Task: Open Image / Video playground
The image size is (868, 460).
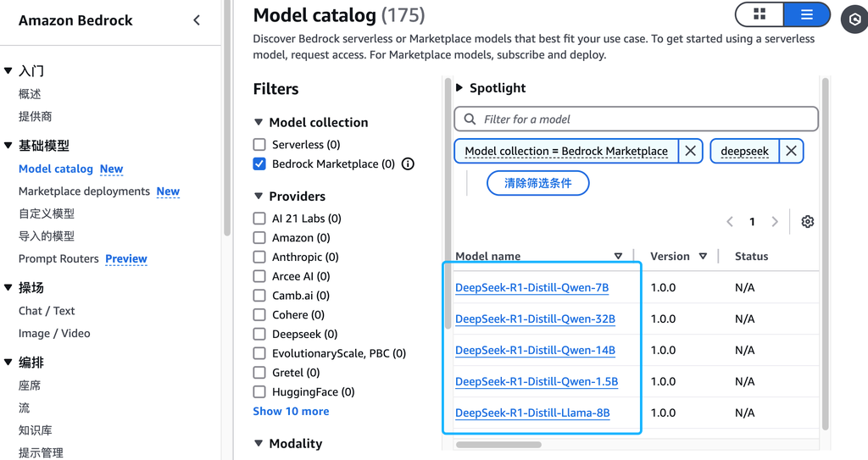Action: (x=54, y=333)
